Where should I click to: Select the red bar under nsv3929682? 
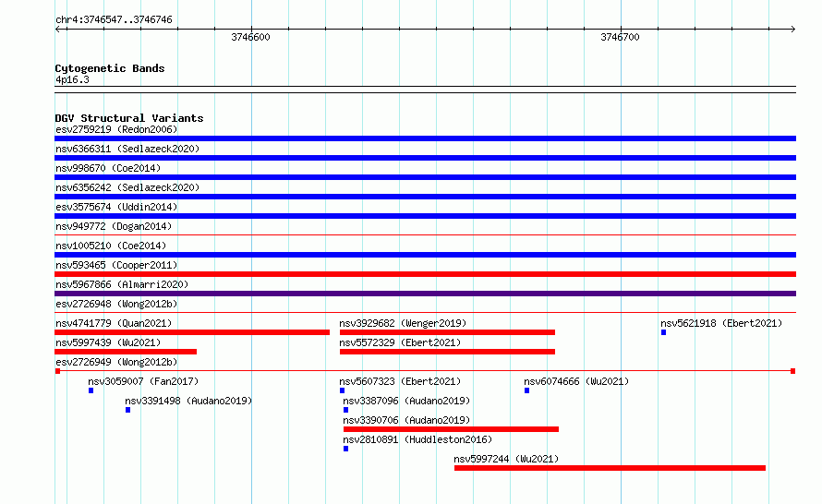click(447, 332)
